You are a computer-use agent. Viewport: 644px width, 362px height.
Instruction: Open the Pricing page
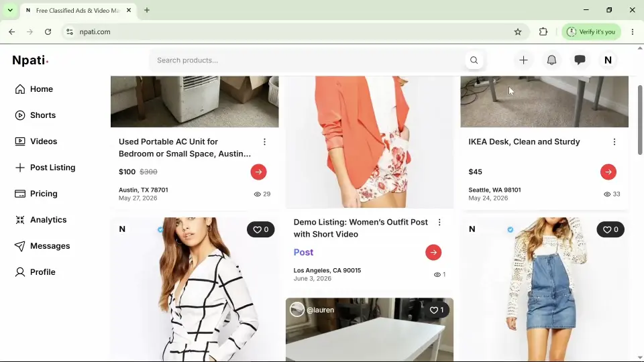36,194
